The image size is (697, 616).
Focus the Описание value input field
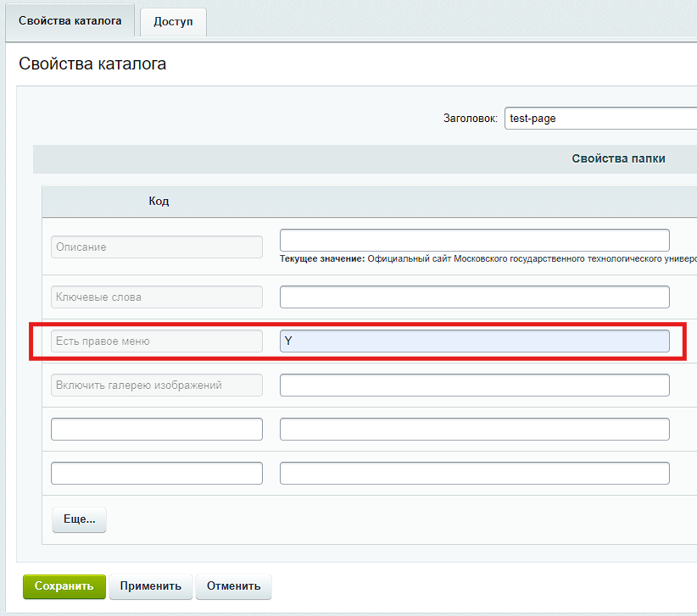474,241
